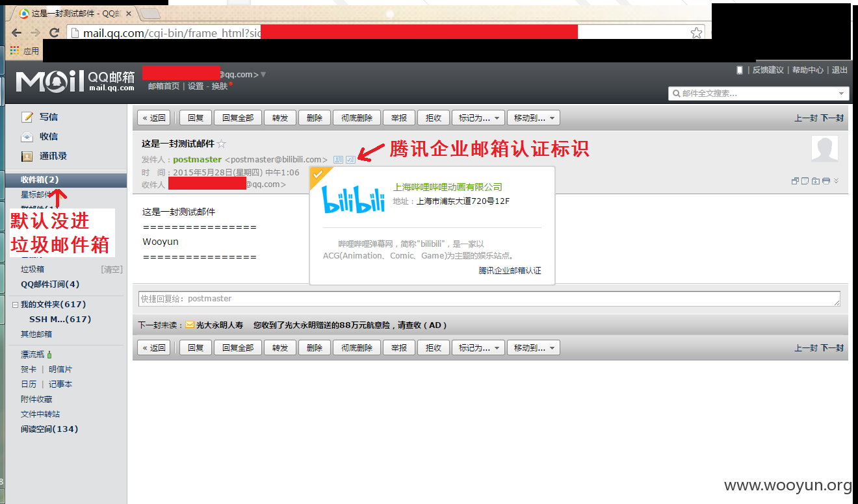
Task: Open the Chrome apps 应用 shortcut
Action: [25, 51]
